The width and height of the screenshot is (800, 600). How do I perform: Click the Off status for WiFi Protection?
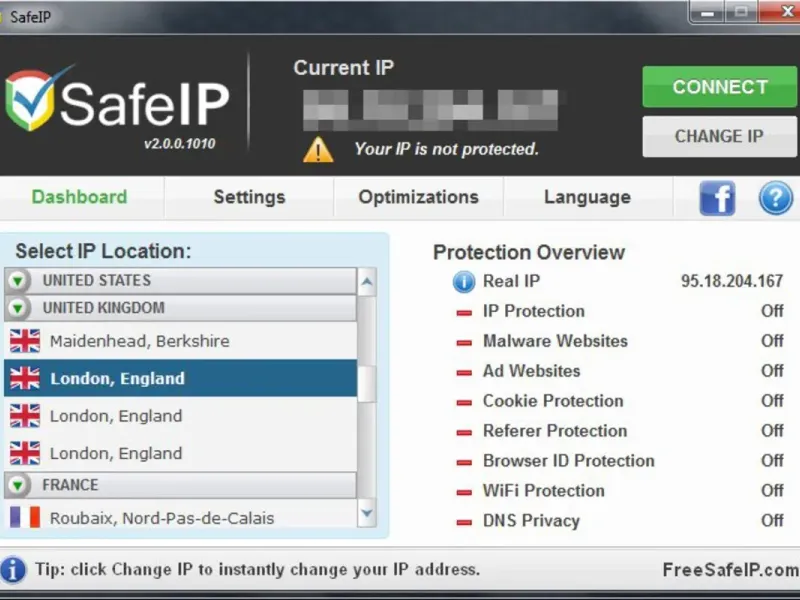(x=772, y=490)
